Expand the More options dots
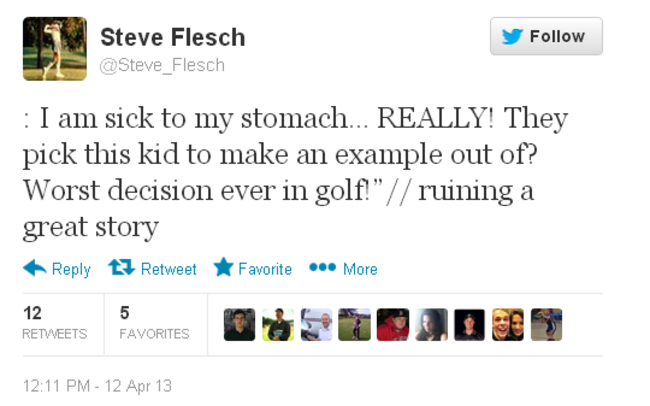This screenshot has width=650, height=406. [322, 268]
